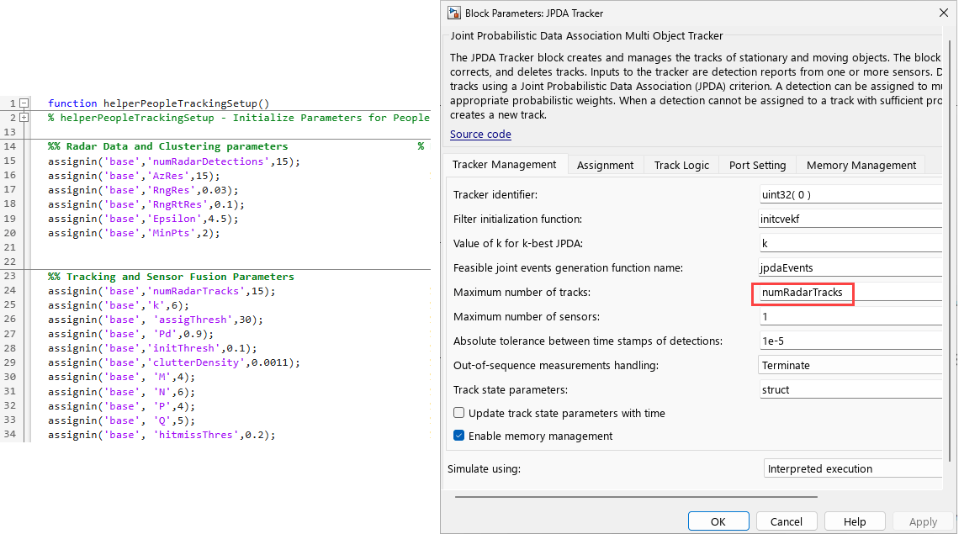Enable Update track state parameters with time

(459, 413)
